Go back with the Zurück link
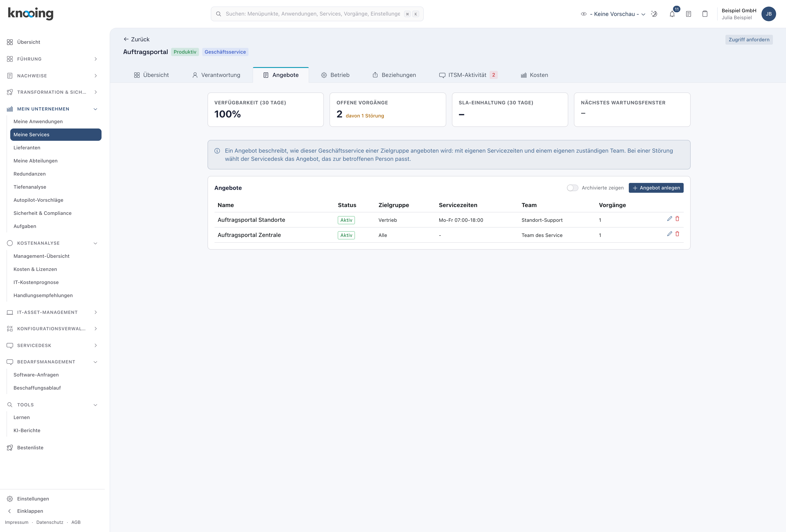This screenshot has height=532, width=786. coord(136,39)
